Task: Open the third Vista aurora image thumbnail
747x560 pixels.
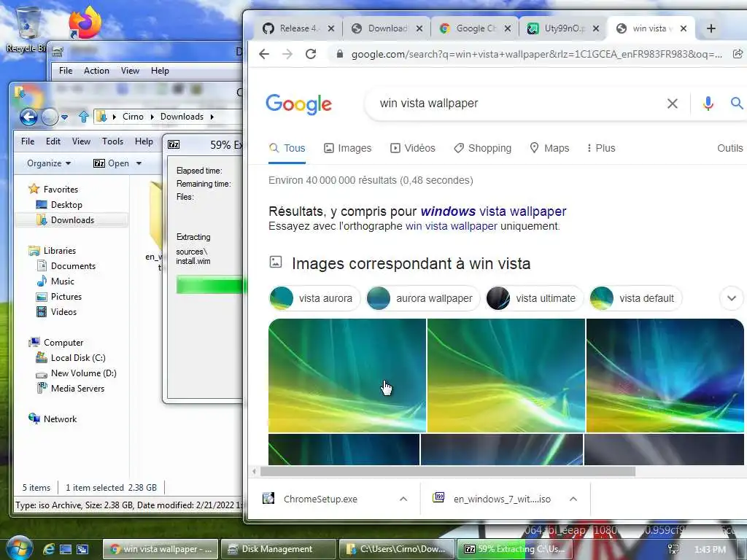Action: tap(665, 376)
